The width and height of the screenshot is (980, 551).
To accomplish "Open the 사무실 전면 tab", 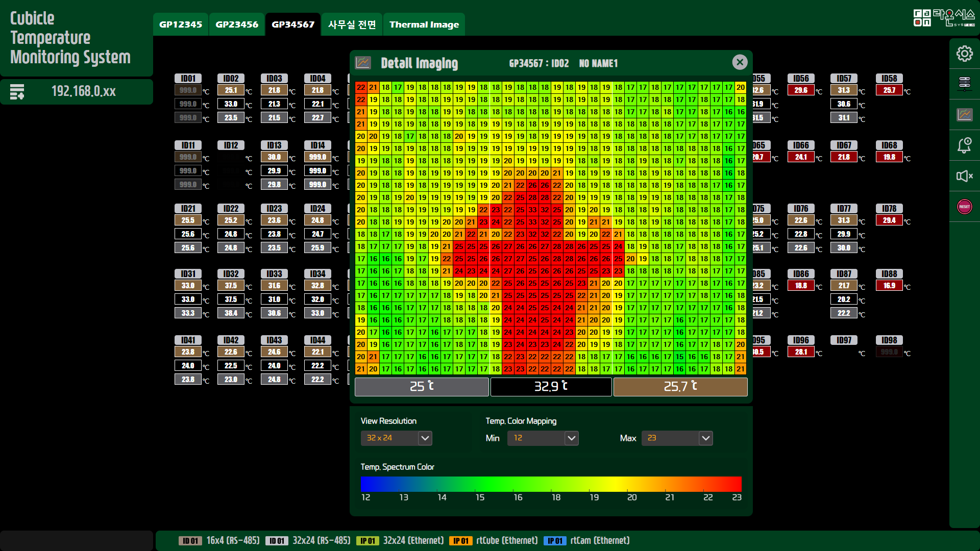I will pyautogui.click(x=352, y=24).
